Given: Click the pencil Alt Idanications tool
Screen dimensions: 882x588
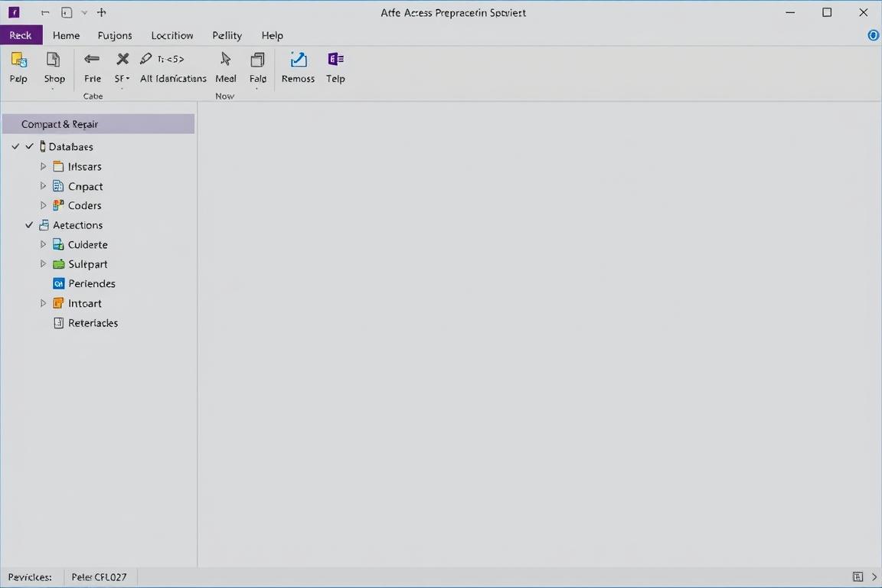Looking at the screenshot, I should tap(146, 59).
